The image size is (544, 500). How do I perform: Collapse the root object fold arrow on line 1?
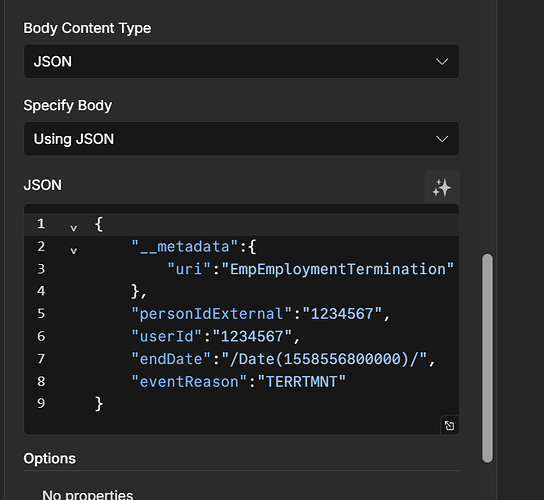tap(74, 228)
